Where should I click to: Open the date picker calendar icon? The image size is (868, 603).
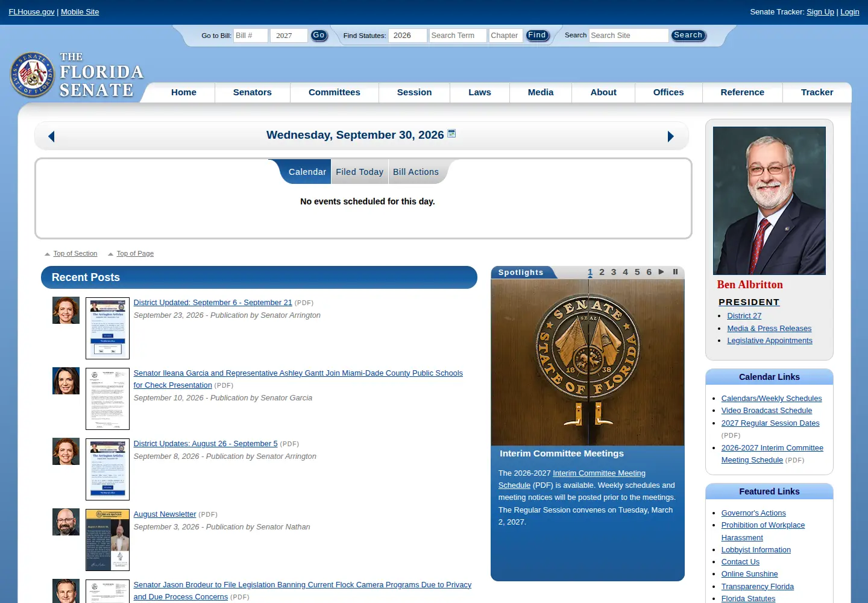click(451, 133)
